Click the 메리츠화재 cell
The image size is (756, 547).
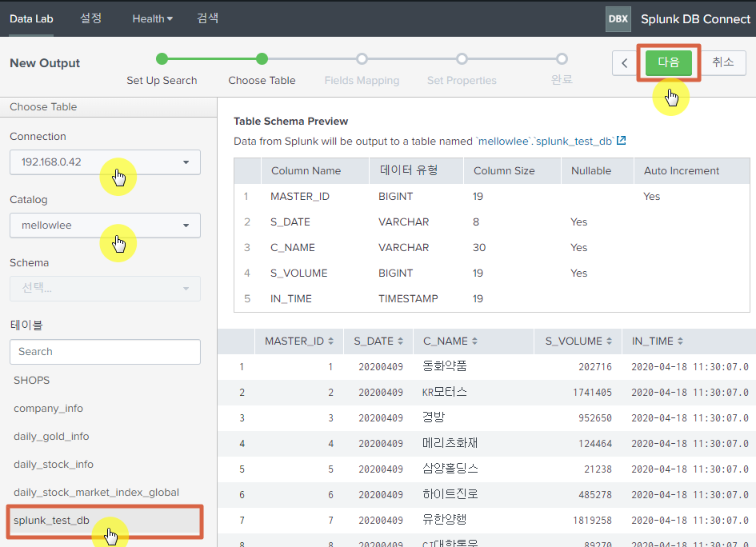click(x=450, y=443)
